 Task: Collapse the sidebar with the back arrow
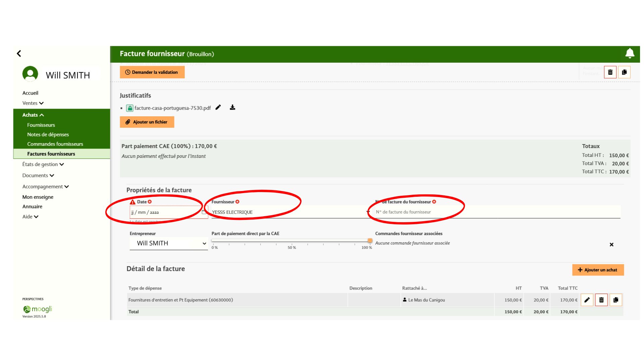pos(19,53)
